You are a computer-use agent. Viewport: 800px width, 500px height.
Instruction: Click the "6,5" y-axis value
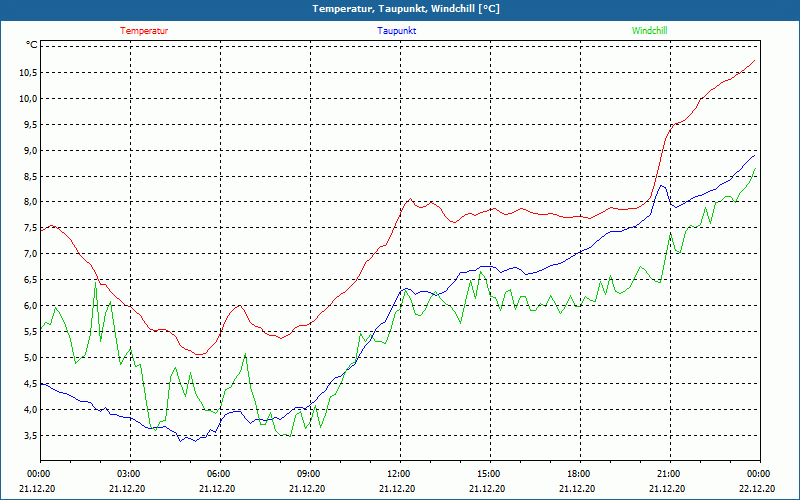click(x=30, y=280)
